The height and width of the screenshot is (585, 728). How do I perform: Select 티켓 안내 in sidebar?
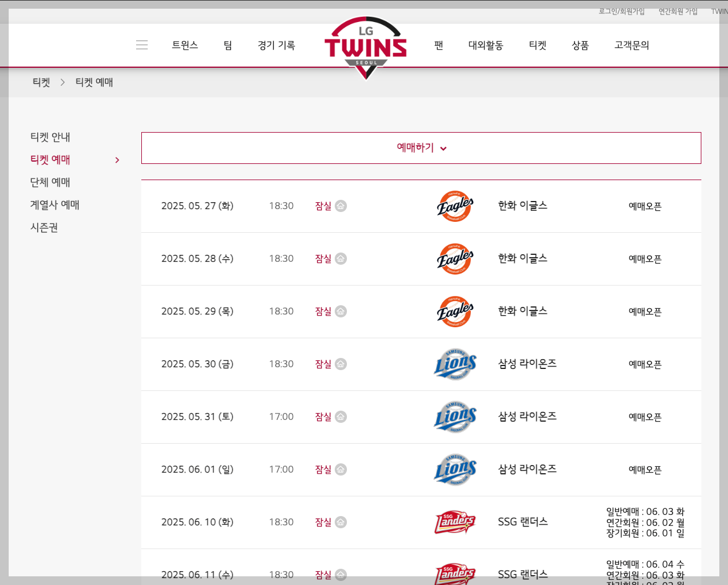tap(50, 137)
